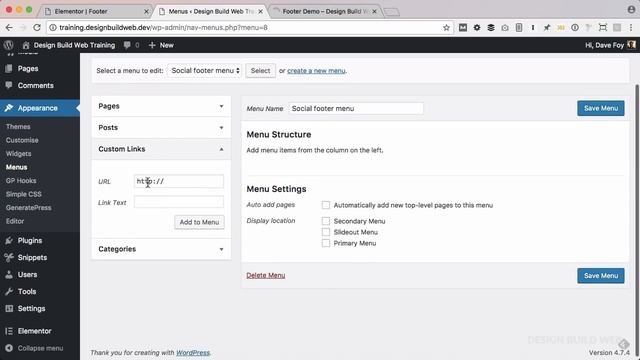Click the Delete Menu link
The image size is (640, 360).
pyautogui.click(x=266, y=275)
